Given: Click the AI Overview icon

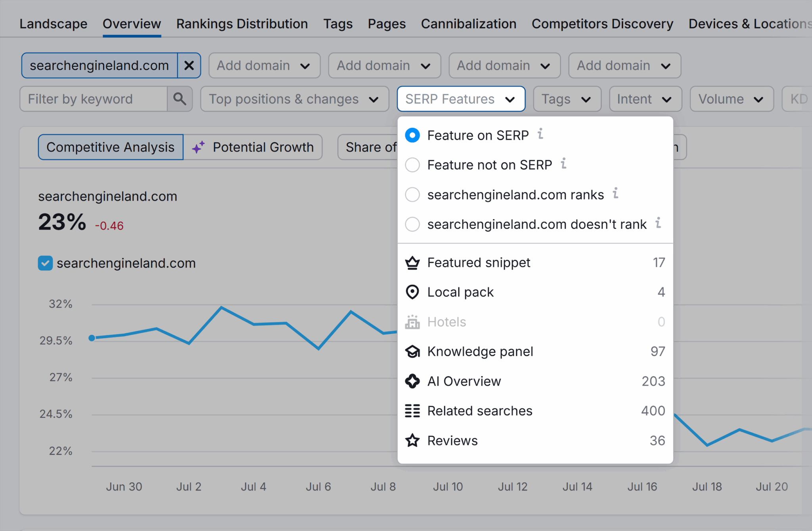Looking at the screenshot, I should pos(412,381).
